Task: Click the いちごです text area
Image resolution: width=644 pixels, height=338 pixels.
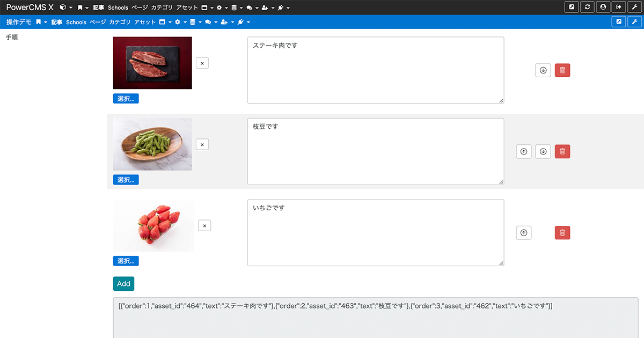Action: [376, 233]
